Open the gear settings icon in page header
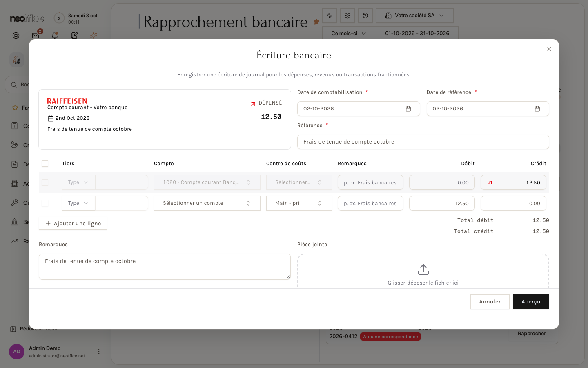588x368 pixels. click(x=347, y=16)
